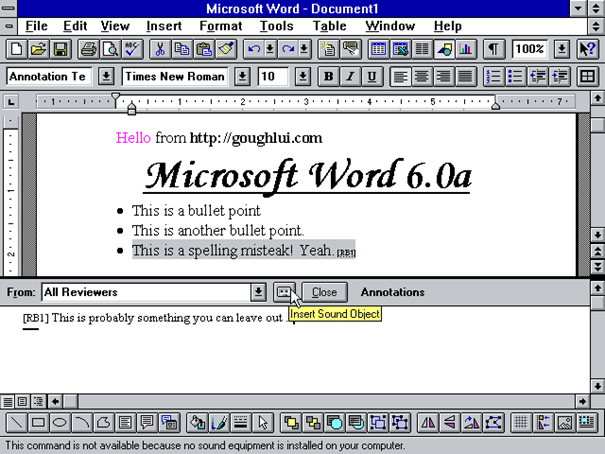
Task: Set Justify paragraph alignment
Action: click(x=465, y=76)
